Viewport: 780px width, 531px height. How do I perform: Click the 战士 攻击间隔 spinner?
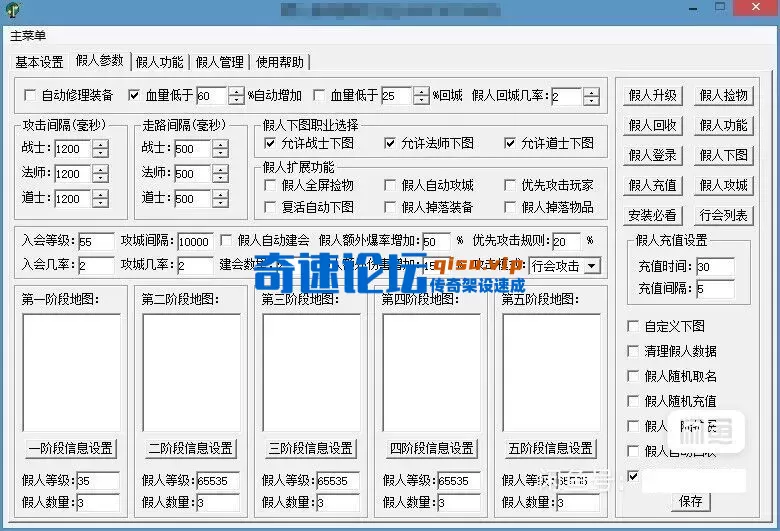point(100,149)
